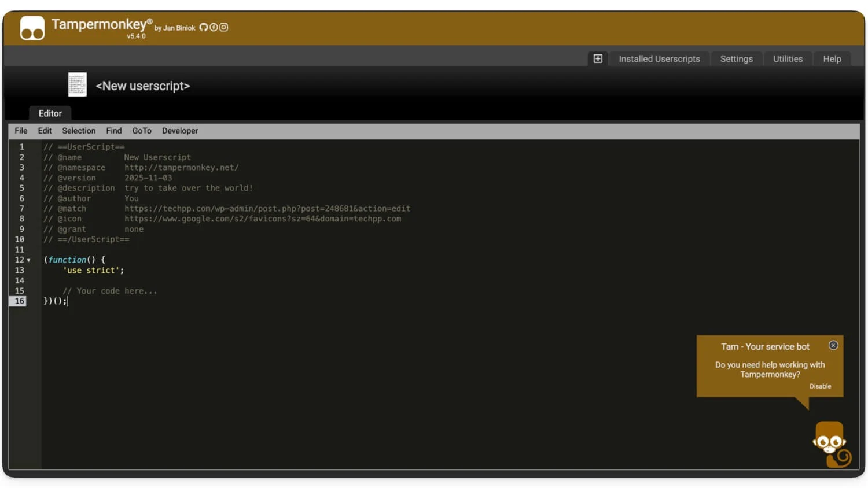Open the Help section
Viewport: 868px width, 488px height.
(832, 58)
